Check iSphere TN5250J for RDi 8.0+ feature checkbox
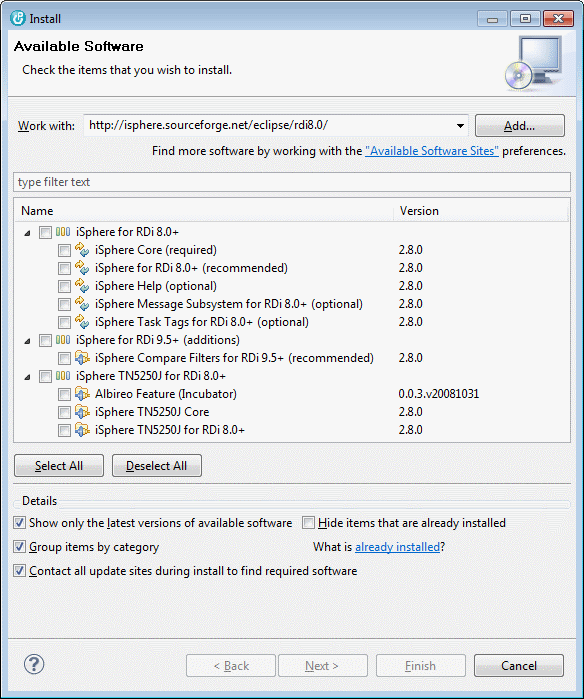 pos(64,430)
